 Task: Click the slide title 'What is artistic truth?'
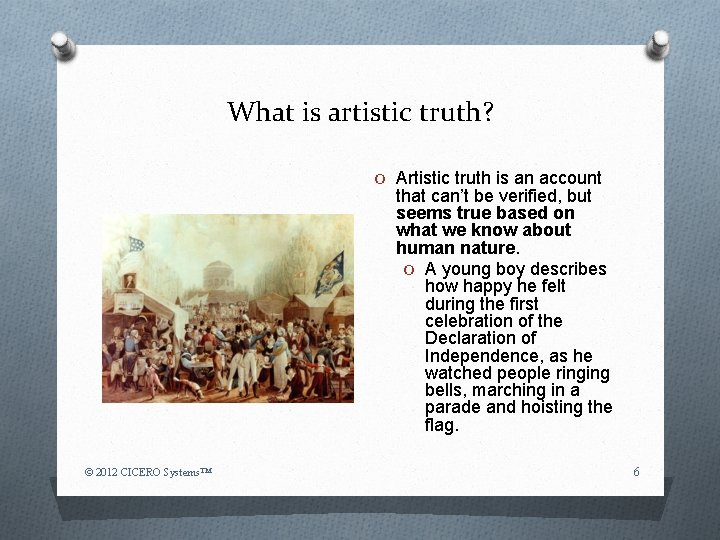tap(360, 112)
